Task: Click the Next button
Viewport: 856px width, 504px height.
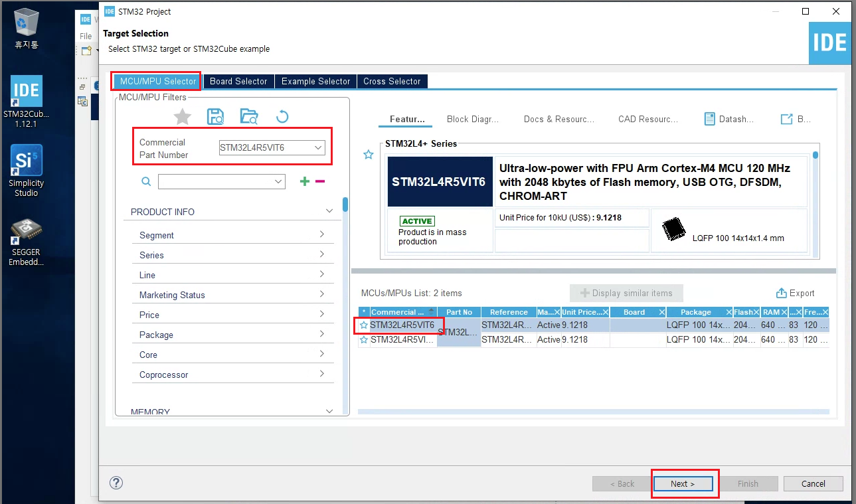Action: coord(683,483)
